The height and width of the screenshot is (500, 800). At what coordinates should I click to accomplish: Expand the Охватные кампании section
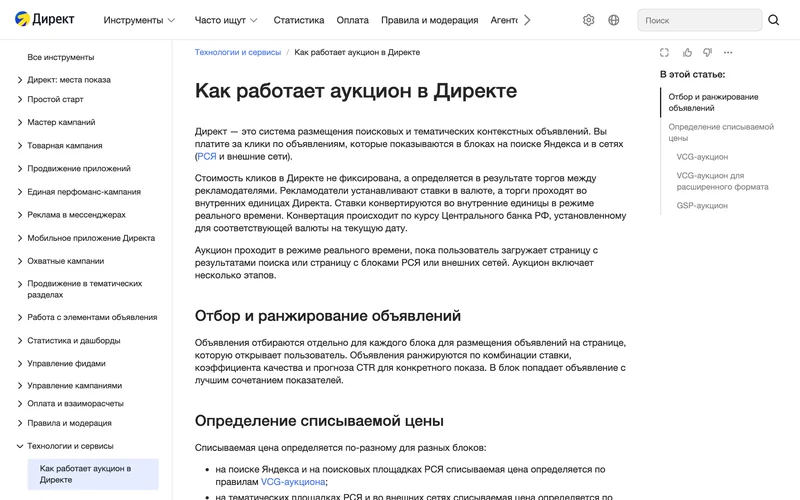60,261
